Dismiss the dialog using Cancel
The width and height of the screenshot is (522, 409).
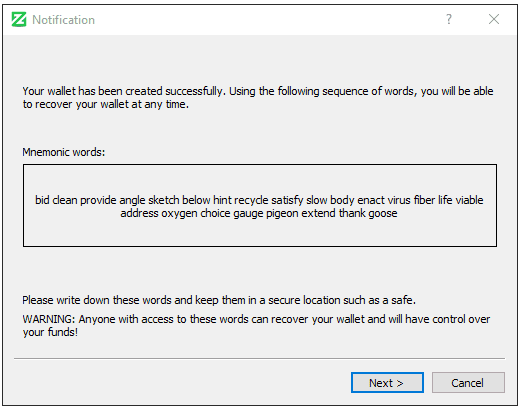click(x=468, y=383)
